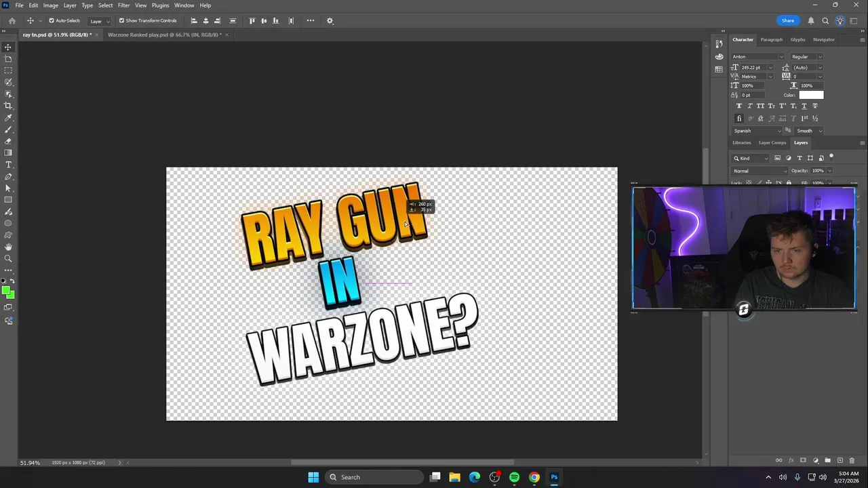The width and height of the screenshot is (868, 488).
Task: Toggle Faux Italic in Character panel
Action: (750, 106)
